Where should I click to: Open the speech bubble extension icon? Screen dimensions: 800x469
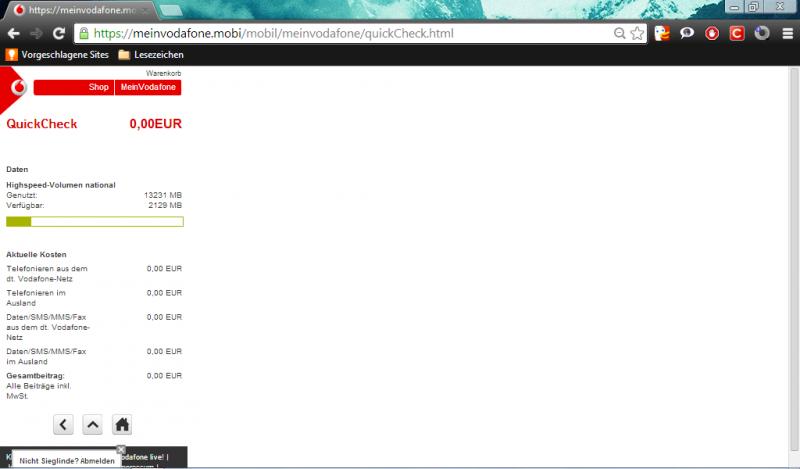pos(687,34)
